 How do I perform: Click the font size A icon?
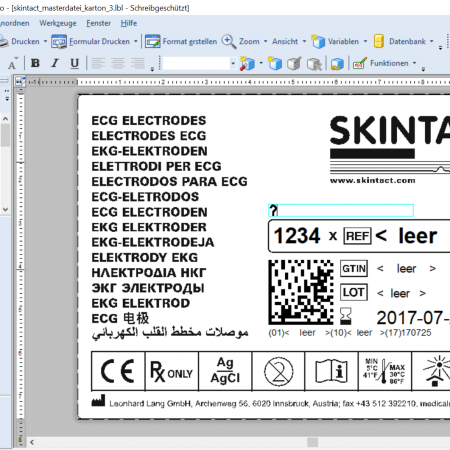point(13,63)
